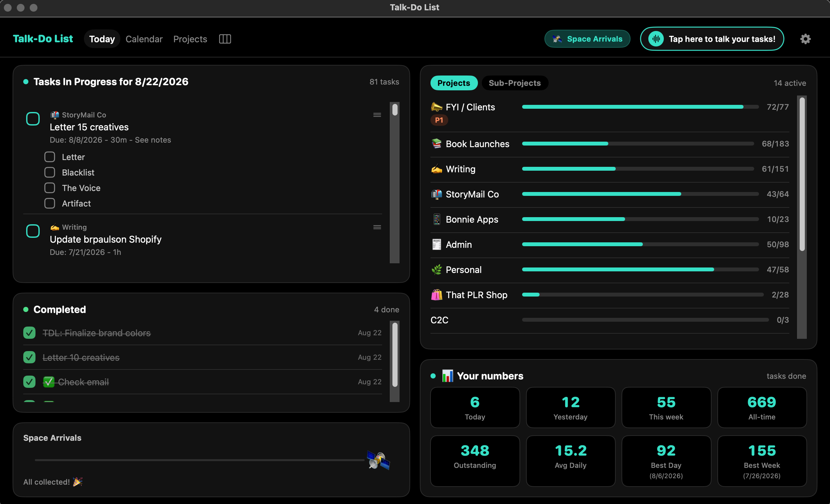The width and height of the screenshot is (830, 504).
Task: Click the That PLR Shop bags icon
Action: [437, 295]
